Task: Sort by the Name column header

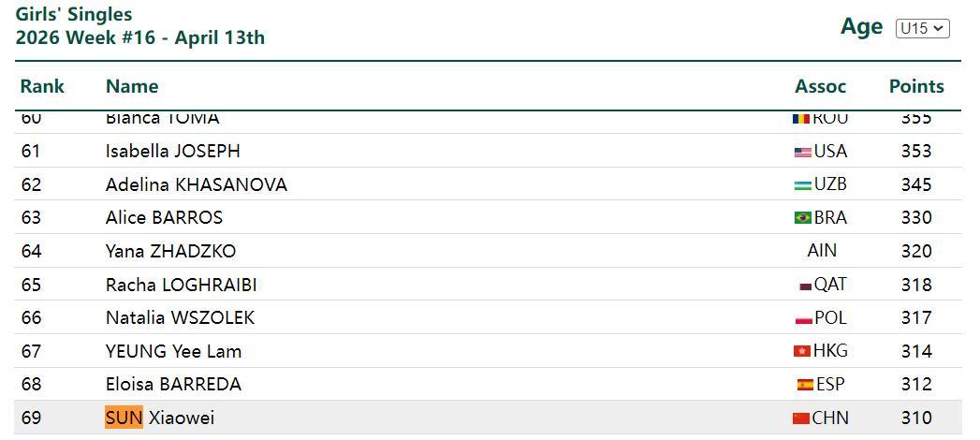Action: (x=132, y=86)
